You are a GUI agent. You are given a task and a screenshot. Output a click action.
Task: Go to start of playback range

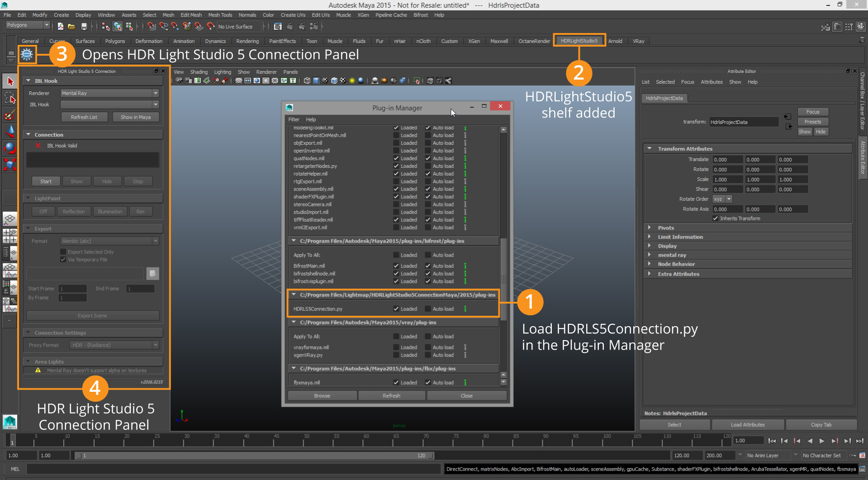coord(772,441)
